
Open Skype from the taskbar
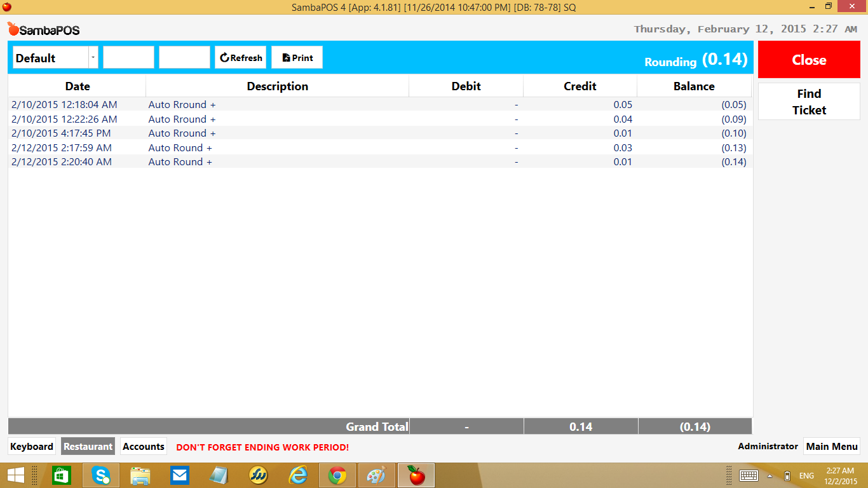point(100,475)
